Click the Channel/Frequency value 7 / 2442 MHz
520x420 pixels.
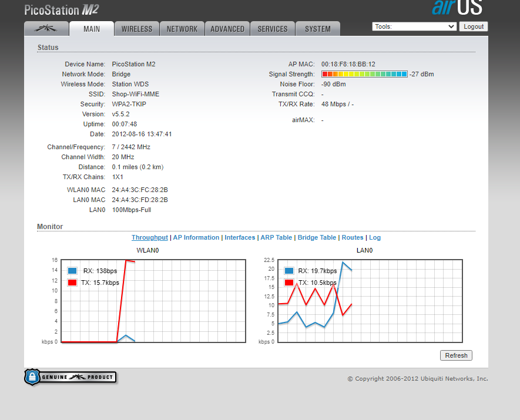131,147
